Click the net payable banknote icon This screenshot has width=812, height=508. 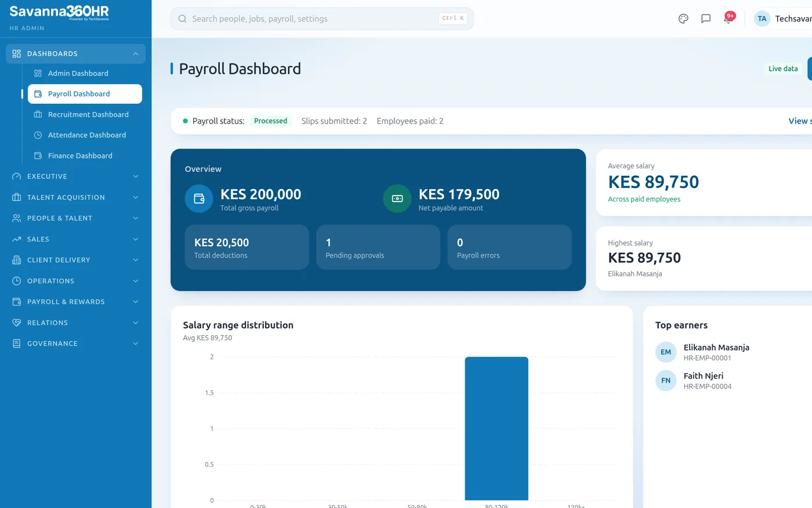click(397, 199)
